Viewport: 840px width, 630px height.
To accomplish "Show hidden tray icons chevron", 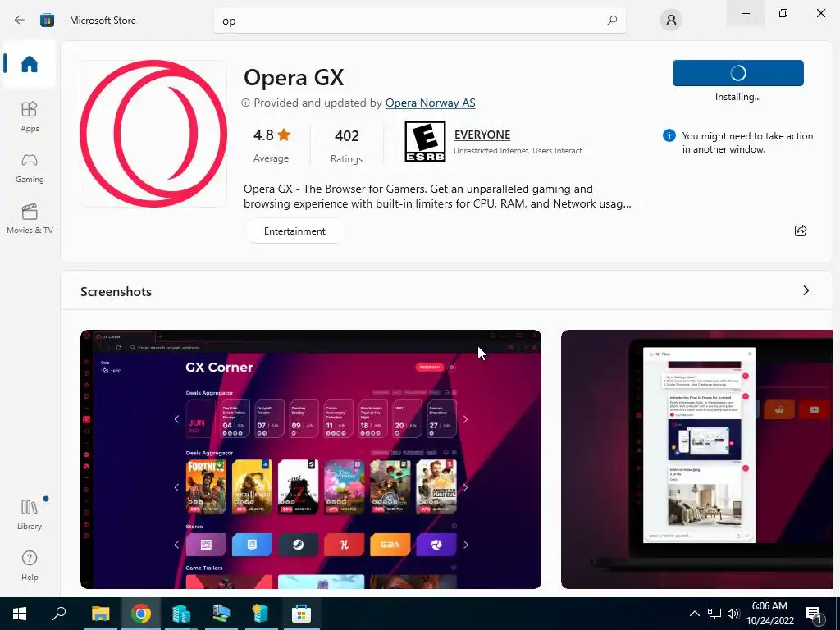I will pos(694,614).
